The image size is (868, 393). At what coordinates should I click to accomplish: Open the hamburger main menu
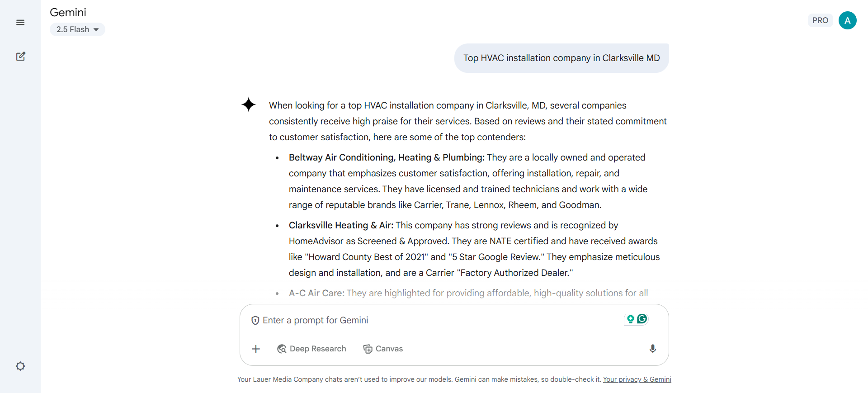point(20,22)
